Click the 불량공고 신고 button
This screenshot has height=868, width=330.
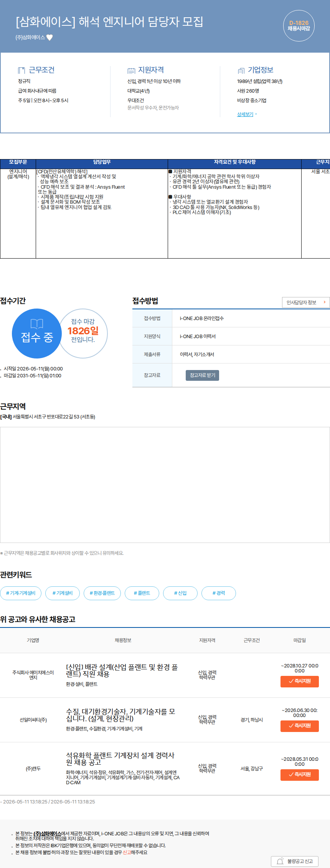point(295,861)
